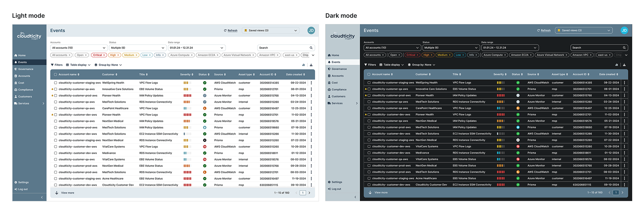
Task: Click the bar chart icon in dark mode
Action: coord(616,65)
